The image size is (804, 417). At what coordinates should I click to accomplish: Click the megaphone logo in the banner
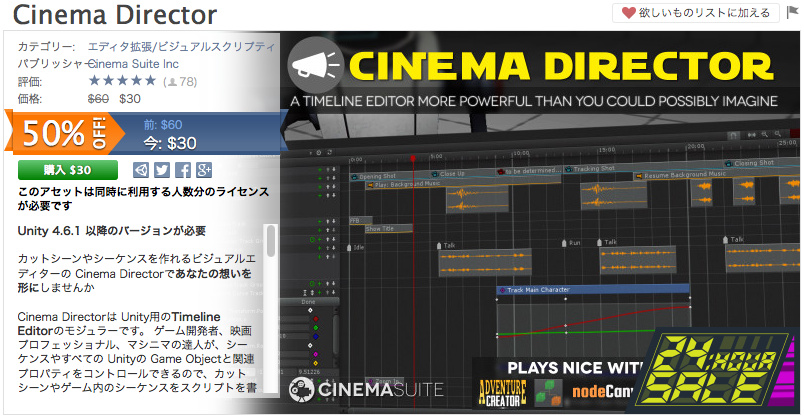click(315, 65)
